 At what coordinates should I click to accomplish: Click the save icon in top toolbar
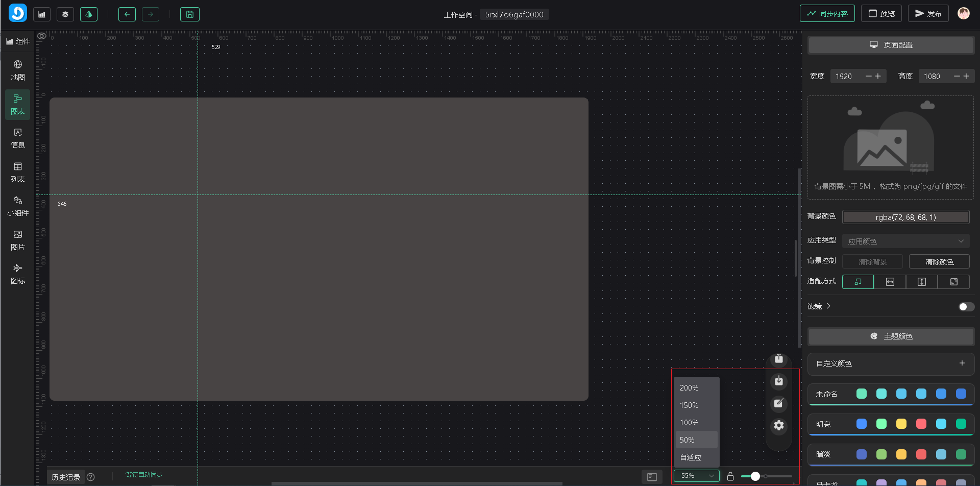(x=189, y=14)
